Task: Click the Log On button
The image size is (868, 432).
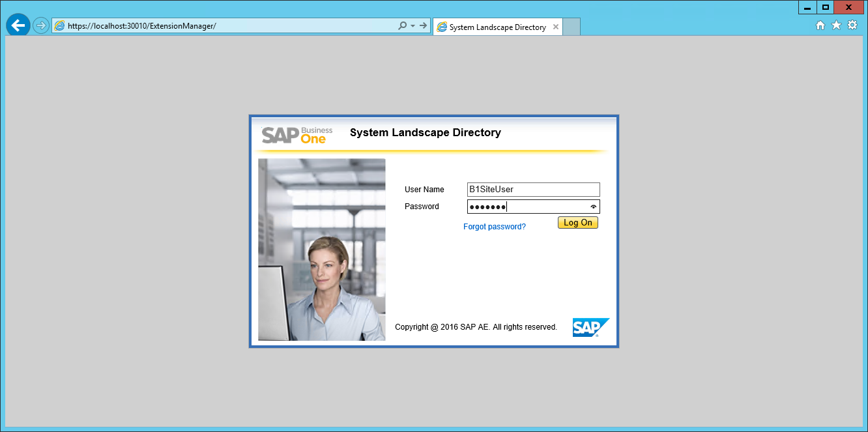Action: [x=578, y=223]
